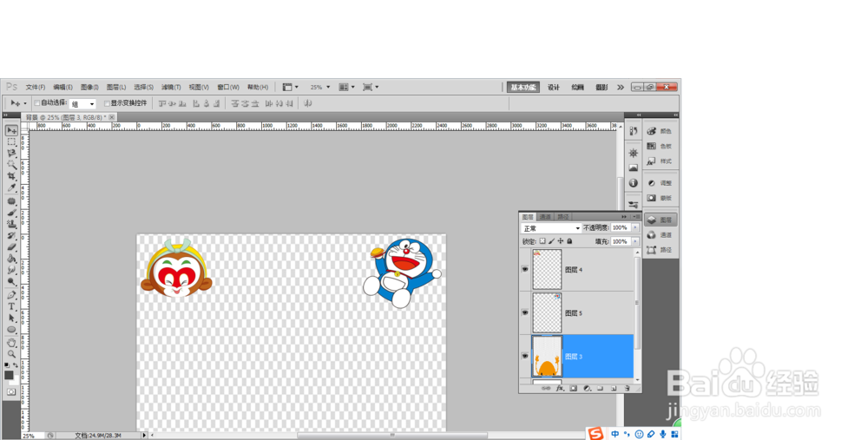Open the Move tool preset picker arrow

24,103
